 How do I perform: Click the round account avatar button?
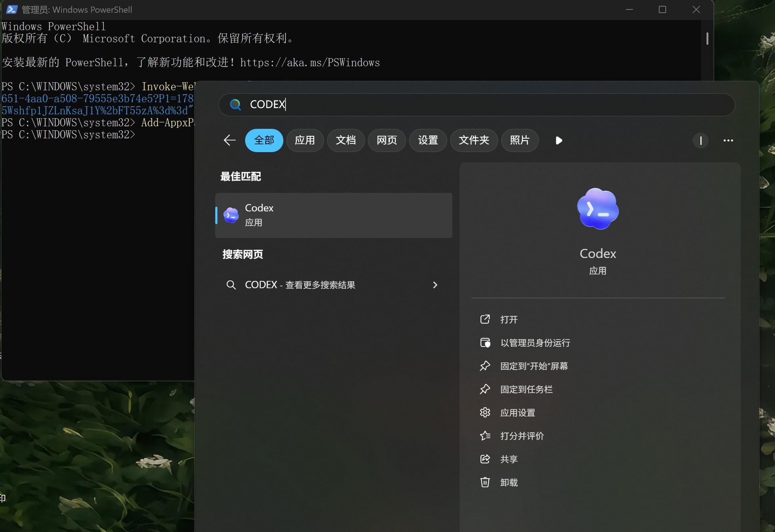click(x=701, y=140)
